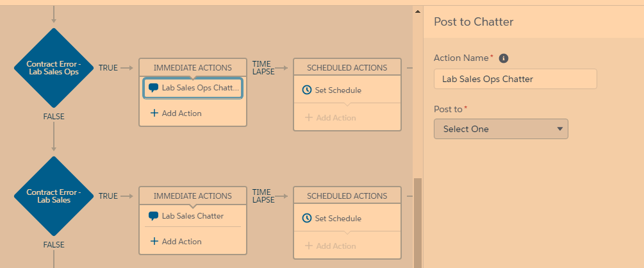The image size is (644, 268).
Task: Click Add Action under Lab Sales Chatter
Action: [x=181, y=242]
